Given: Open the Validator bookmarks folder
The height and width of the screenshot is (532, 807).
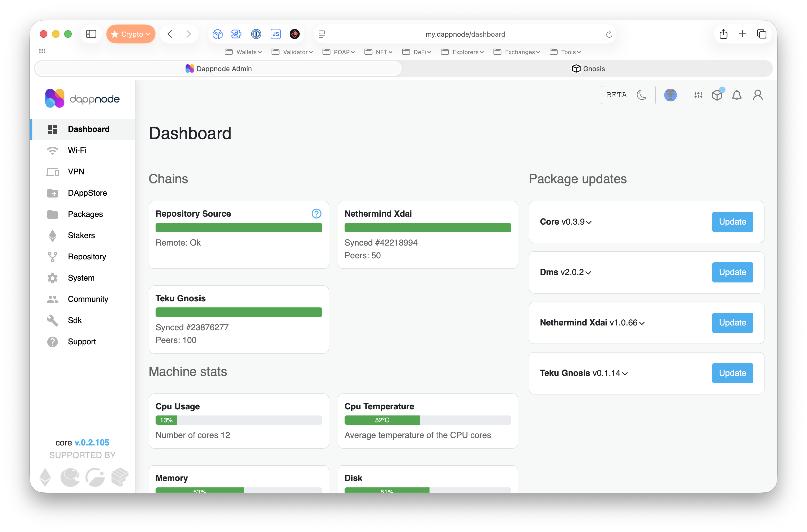Looking at the screenshot, I should 292,52.
